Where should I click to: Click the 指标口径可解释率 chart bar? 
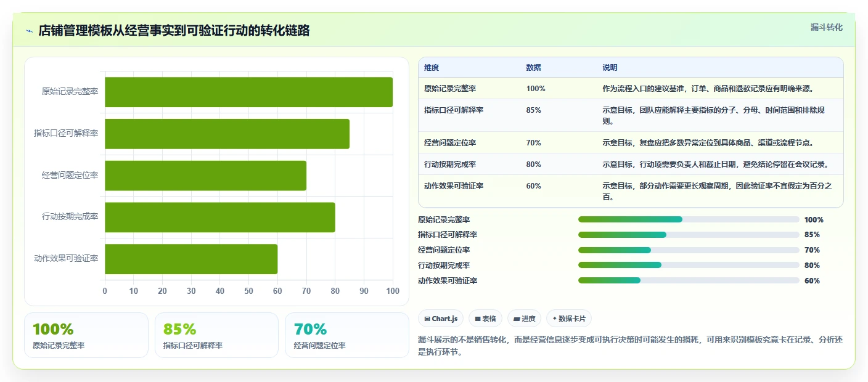(227, 134)
